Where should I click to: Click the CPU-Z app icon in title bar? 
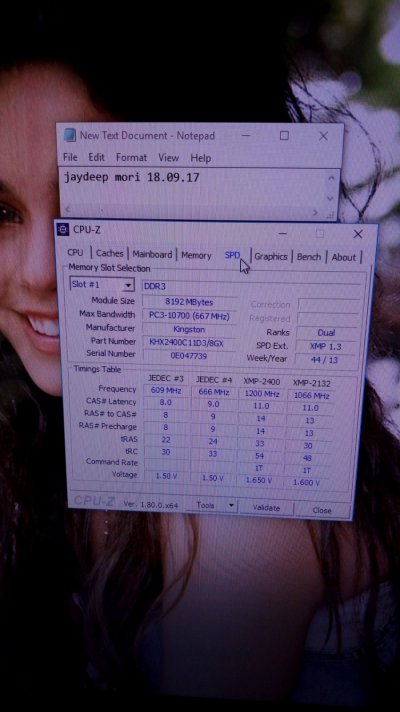pyautogui.click(x=63, y=229)
